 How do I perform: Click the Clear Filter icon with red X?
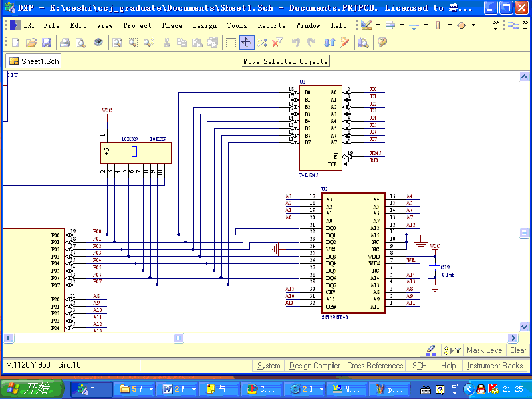[x=278, y=43]
